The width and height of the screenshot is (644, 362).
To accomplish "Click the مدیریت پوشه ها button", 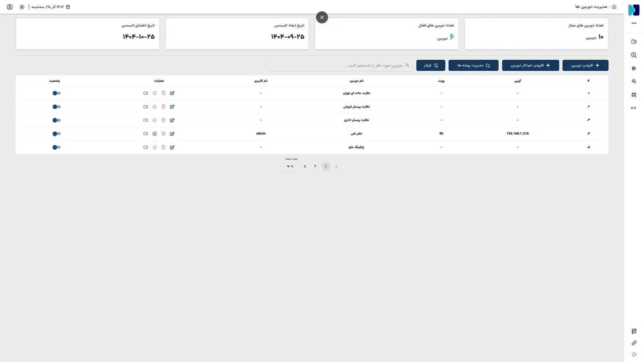I will pyautogui.click(x=473, y=65).
